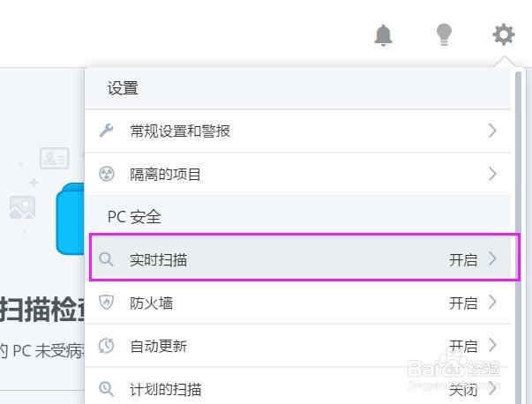Toggle firewall 开启 status
This screenshot has width=532, height=404.
463,303
